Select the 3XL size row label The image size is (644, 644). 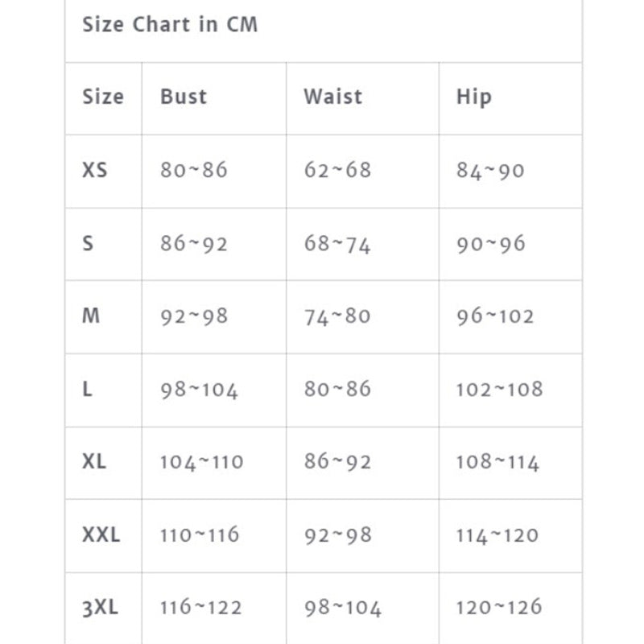coord(100,608)
